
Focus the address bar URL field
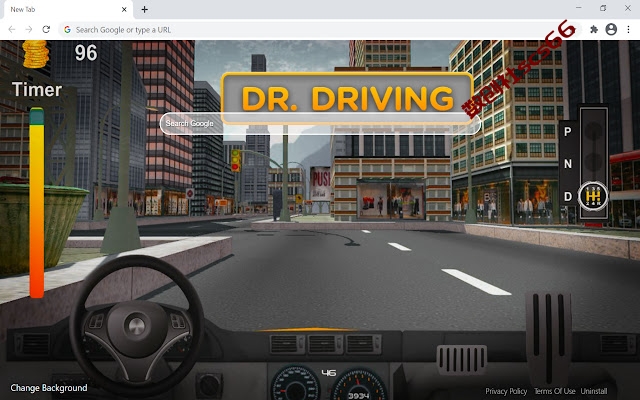click(318, 30)
